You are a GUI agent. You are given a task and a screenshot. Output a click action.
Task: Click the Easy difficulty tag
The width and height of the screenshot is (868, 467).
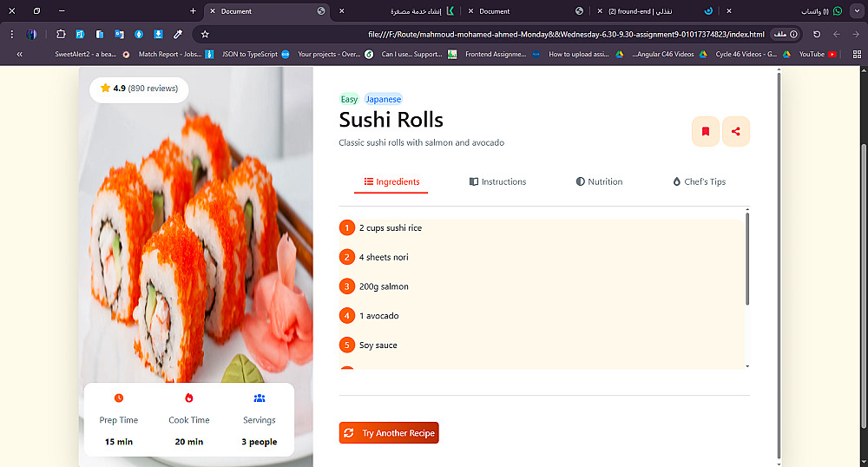pos(349,99)
